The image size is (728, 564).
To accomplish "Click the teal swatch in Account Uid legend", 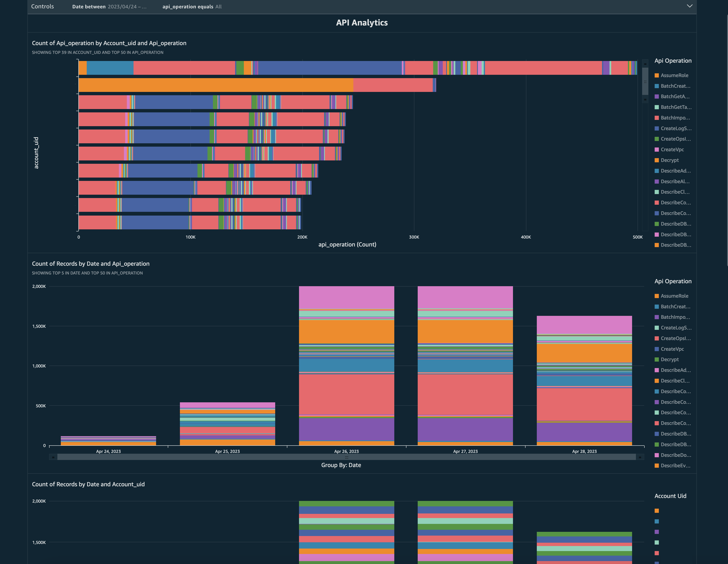I will click(x=657, y=542).
